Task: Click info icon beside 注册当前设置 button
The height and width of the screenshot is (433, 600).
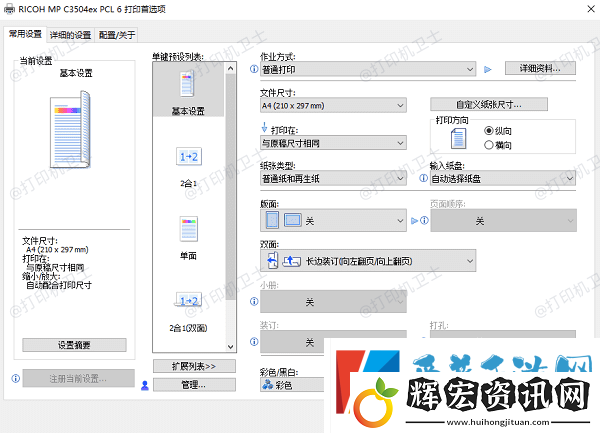Action: 16,378
